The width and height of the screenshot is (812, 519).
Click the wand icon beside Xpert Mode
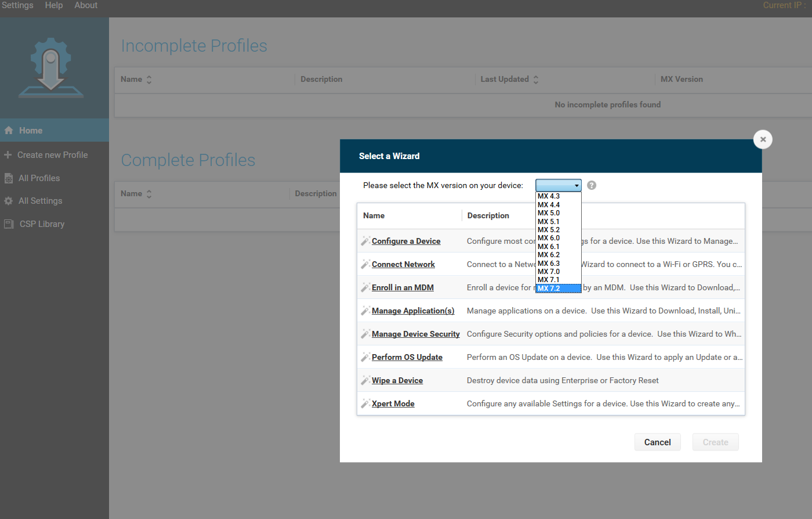365,403
